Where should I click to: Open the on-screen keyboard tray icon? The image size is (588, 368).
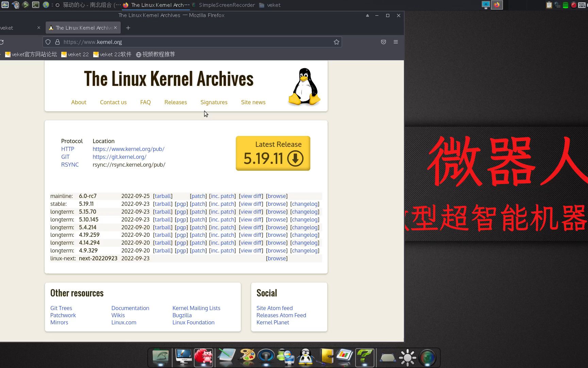pyautogui.click(x=582, y=5)
